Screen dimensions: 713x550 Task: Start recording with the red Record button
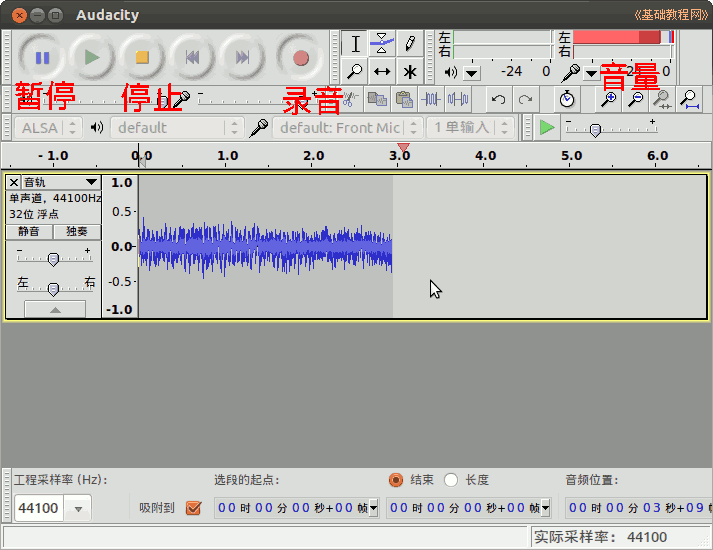tap(301, 58)
